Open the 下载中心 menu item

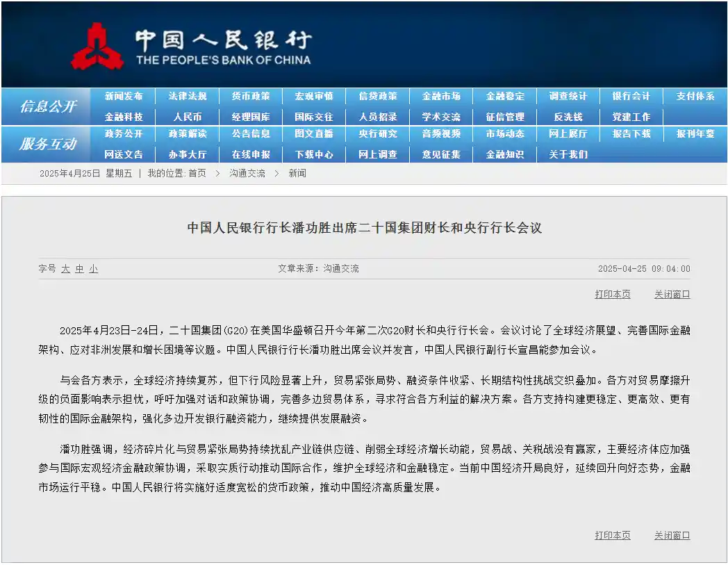314,154
